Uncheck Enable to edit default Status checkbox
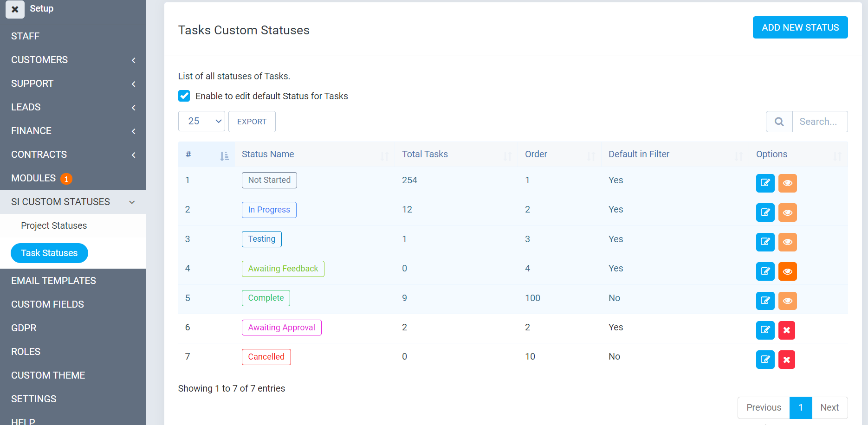Viewport: 868px width, 425px height. point(184,96)
